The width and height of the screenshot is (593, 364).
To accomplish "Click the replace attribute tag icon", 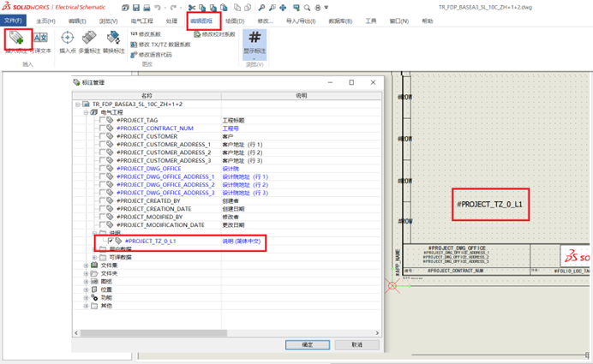I will click(113, 38).
